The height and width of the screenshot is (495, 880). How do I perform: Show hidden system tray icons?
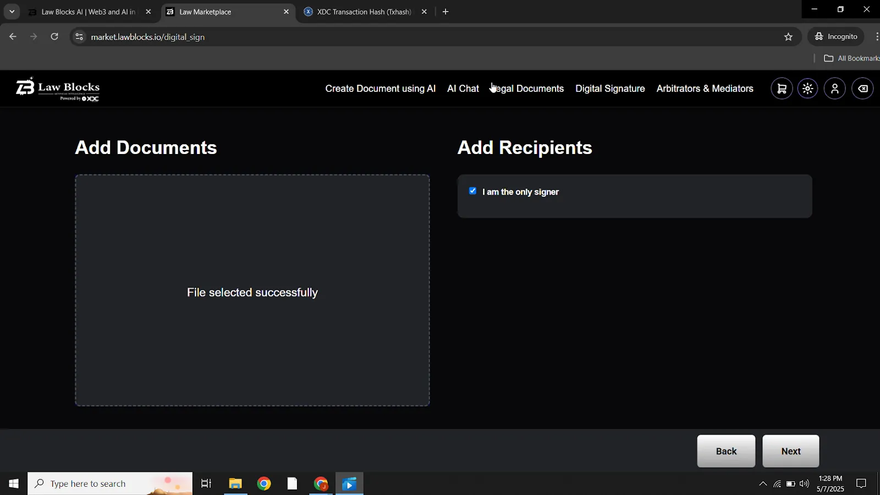click(763, 484)
